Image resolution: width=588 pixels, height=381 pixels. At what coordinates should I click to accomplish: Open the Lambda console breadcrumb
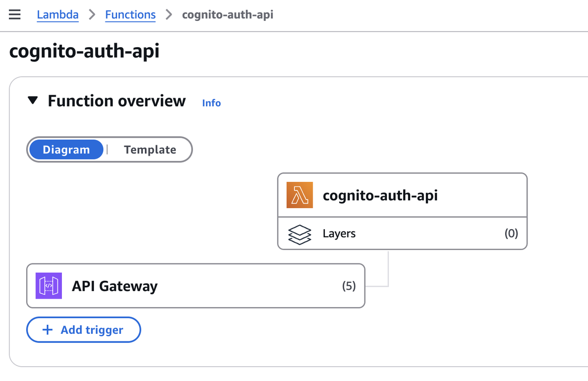click(x=58, y=14)
